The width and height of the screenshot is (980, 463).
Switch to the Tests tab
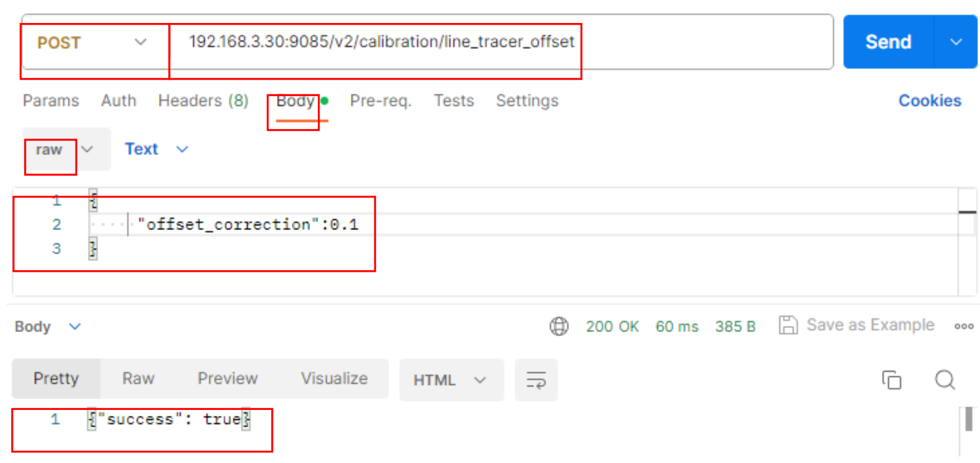453,101
